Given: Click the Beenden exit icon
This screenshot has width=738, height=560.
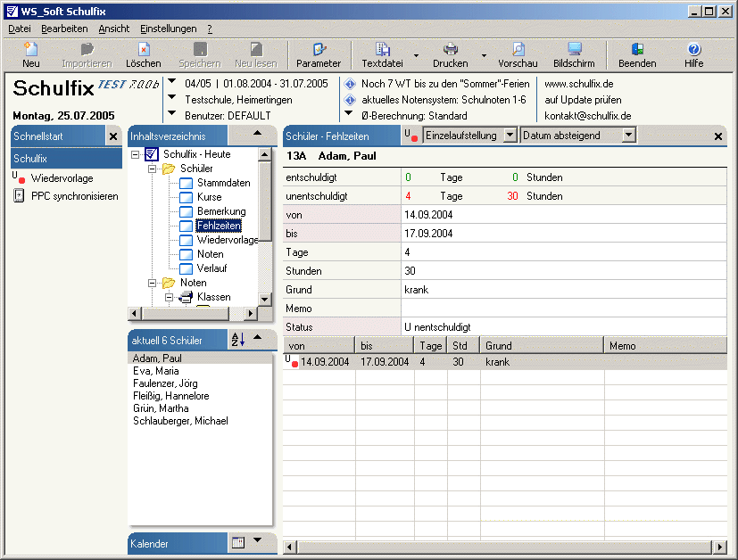Looking at the screenshot, I should click(637, 50).
